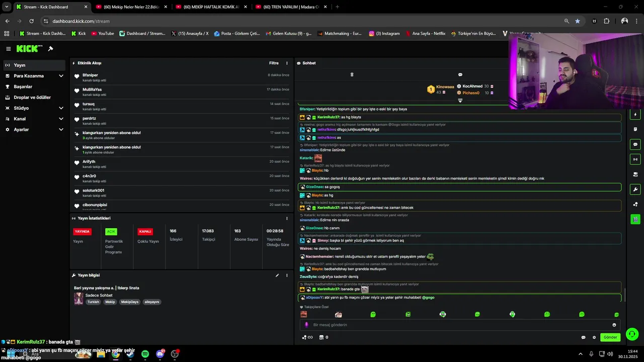Click chat bubble icon beside settings gear
This screenshot has height=362, width=644.
coord(583,337)
